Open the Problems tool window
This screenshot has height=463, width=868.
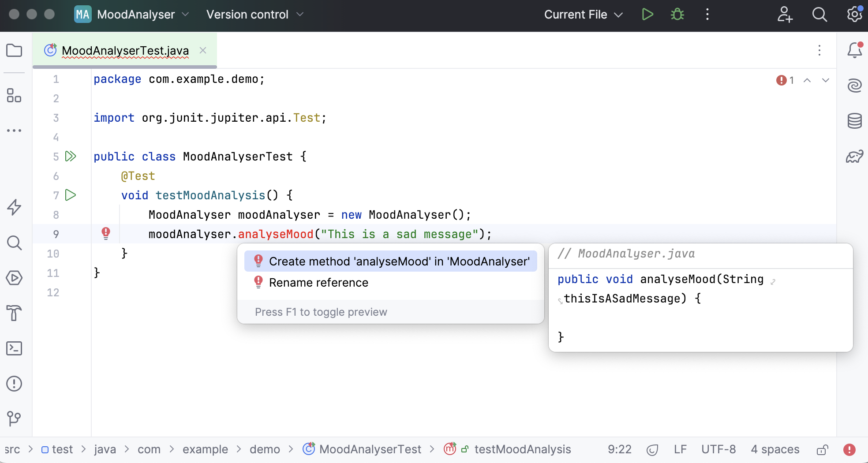pos(14,384)
